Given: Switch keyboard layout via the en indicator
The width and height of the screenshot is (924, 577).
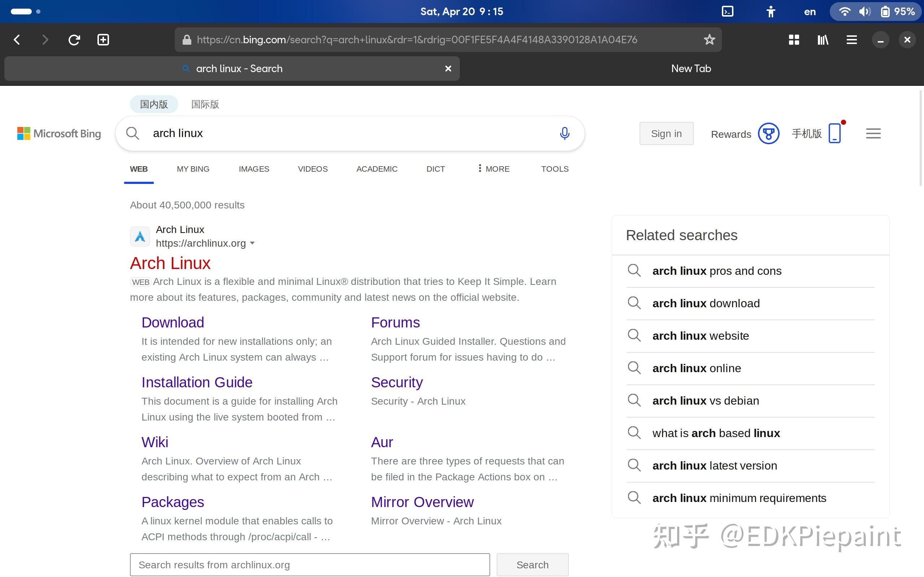Looking at the screenshot, I should (810, 12).
